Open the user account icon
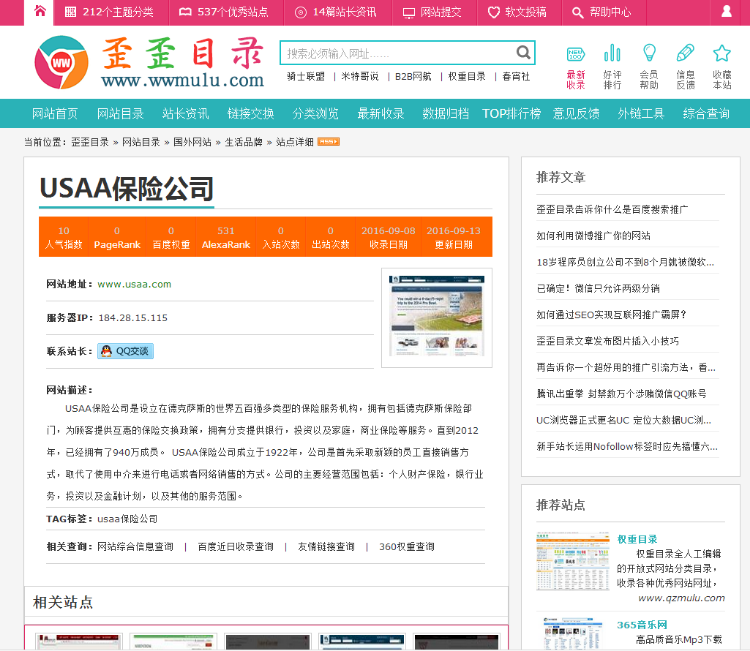The image size is (750, 651). click(x=726, y=11)
